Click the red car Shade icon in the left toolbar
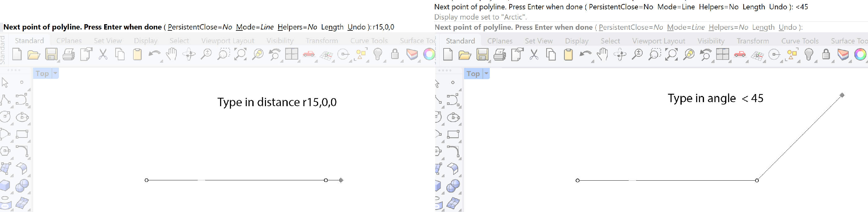This screenshot has width=868, height=212. (x=309, y=54)
